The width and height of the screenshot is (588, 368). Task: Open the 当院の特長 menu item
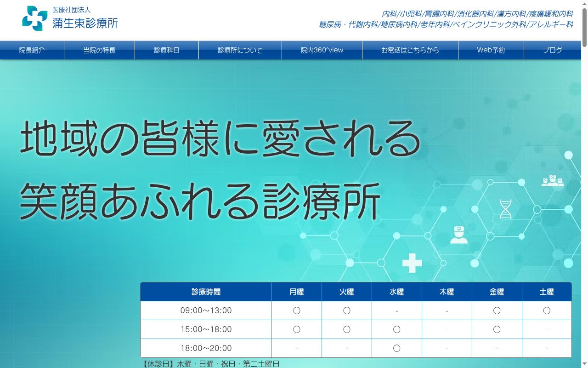[99, 50]
